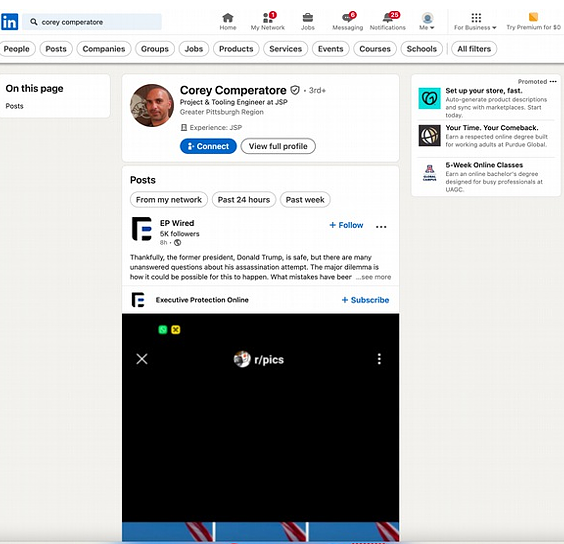Expand the Me profile dropdown
The image size is (564, 544).
(x=427, y=22)
